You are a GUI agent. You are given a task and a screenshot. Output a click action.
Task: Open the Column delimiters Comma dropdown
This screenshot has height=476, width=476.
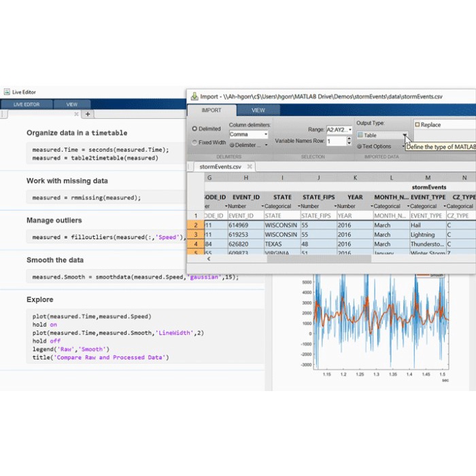coord(265,135)
